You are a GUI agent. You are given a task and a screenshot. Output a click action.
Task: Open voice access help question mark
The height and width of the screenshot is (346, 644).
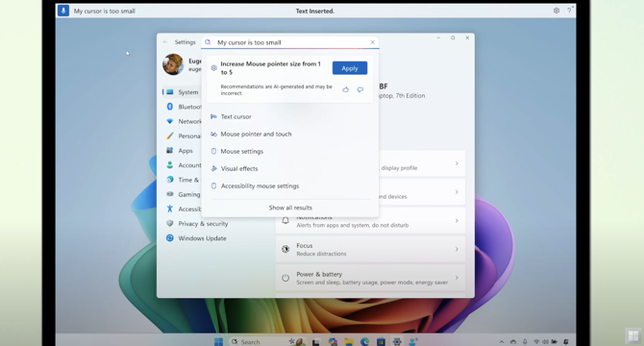pyautogui.click(x=569, y=11)
